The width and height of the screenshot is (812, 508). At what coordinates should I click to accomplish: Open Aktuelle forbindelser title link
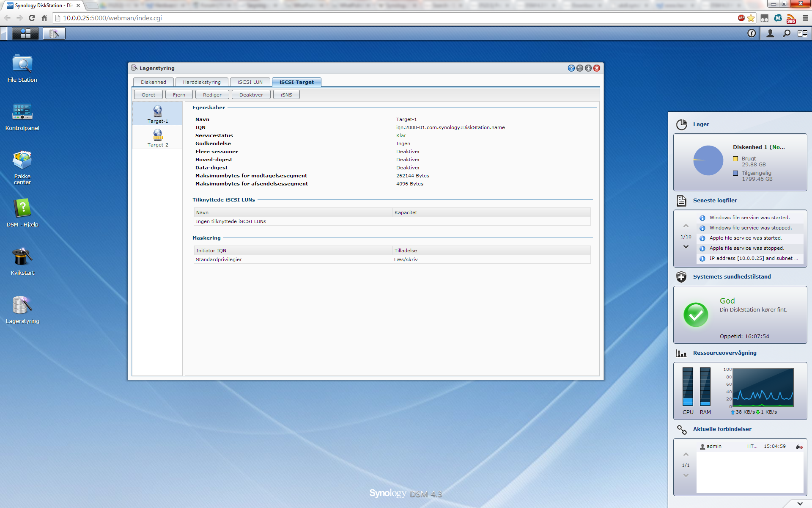point(722,429)
